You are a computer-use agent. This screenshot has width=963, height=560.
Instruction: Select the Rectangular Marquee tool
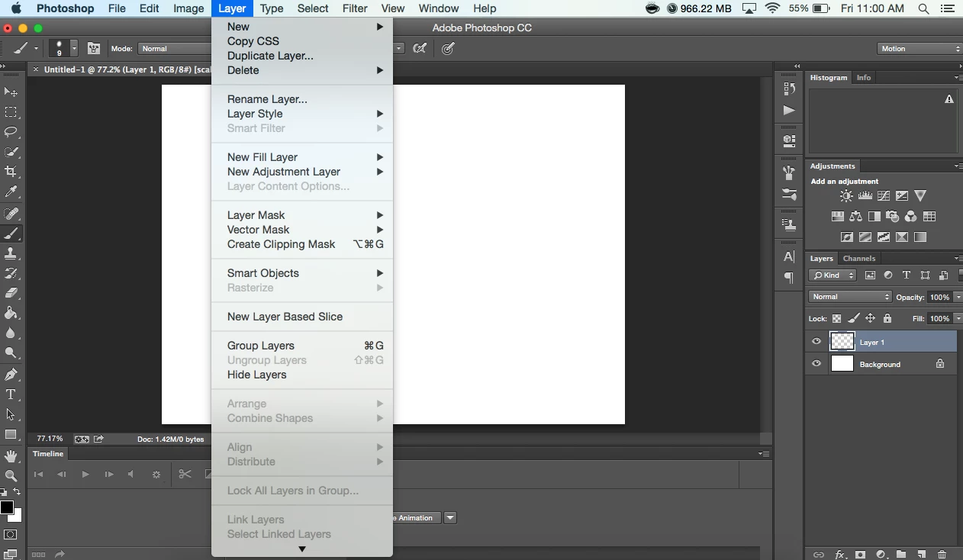point(11,112)
